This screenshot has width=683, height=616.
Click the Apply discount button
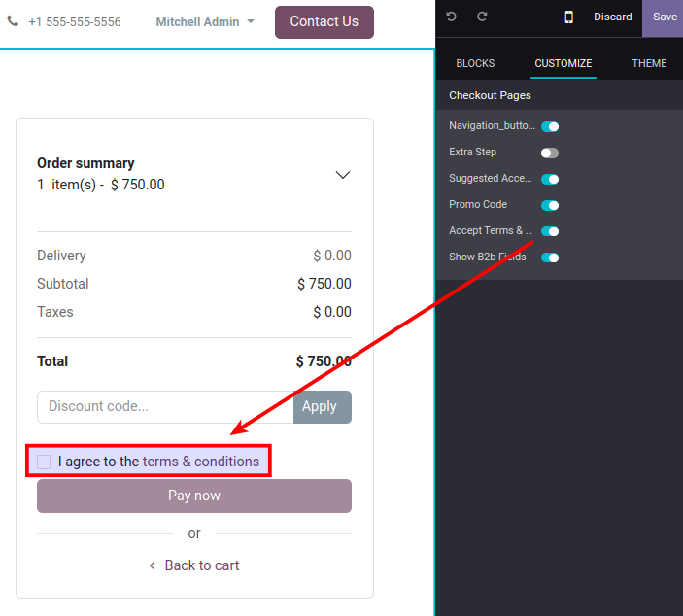click(323, 406)
